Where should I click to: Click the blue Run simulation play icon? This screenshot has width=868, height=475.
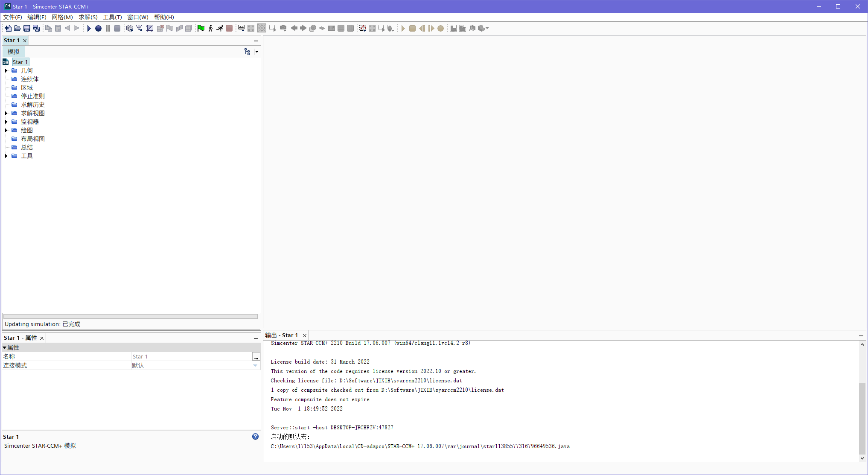pyautogui.click(x=89, y=28)
